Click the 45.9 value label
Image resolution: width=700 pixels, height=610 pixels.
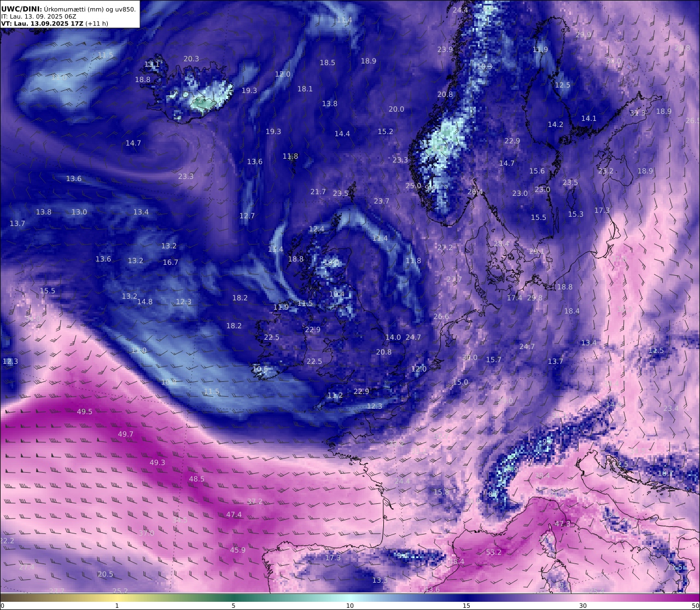(238, 550)
